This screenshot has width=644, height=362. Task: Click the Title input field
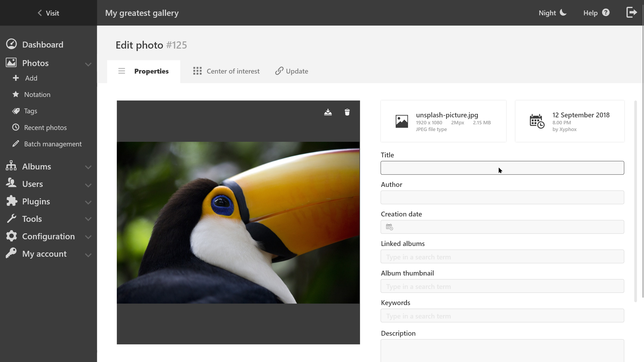(x=502, y=168)
